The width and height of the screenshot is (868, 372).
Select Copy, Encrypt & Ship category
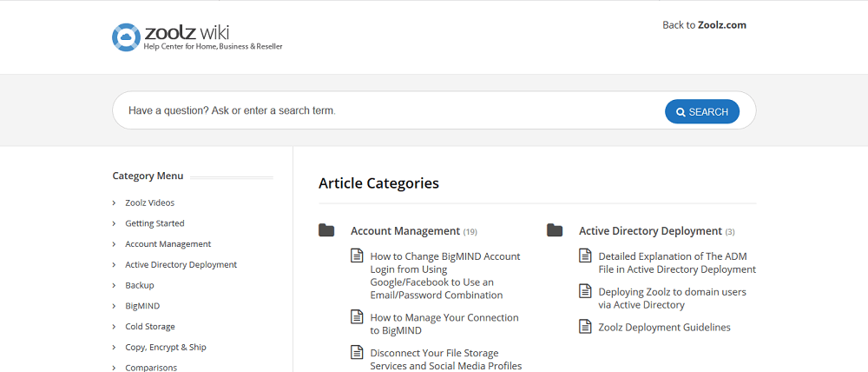point(166,347)
